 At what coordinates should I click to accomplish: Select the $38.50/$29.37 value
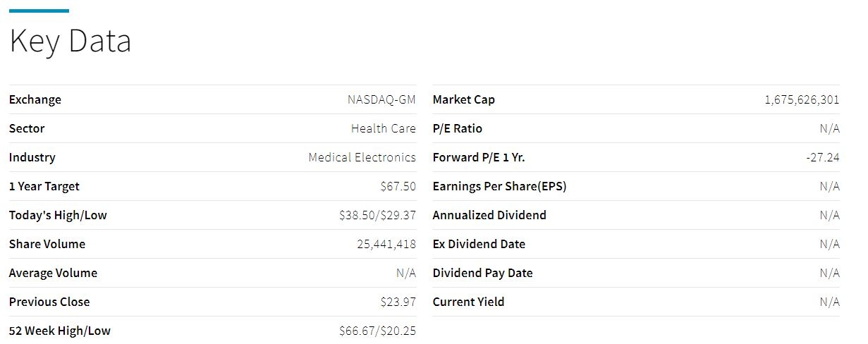[x=377, y=215]
